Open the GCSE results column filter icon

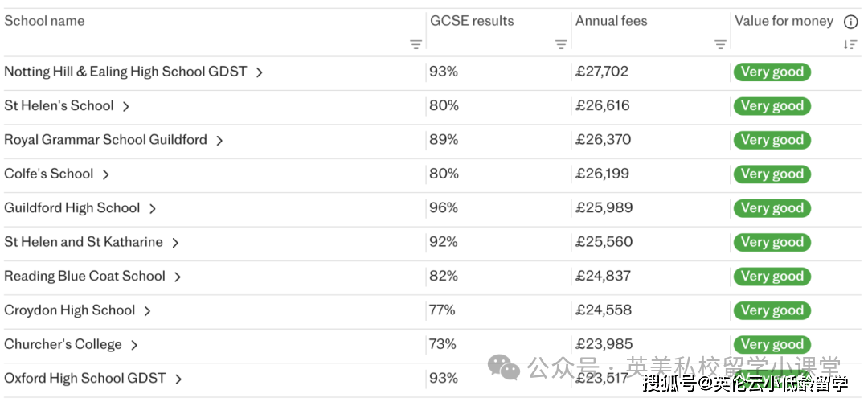[561, 45]
